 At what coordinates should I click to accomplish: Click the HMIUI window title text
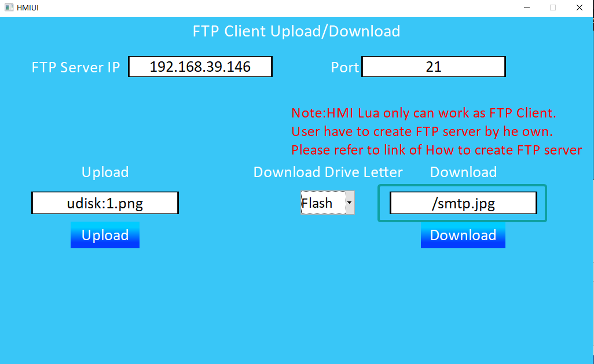pyautogui.click(x=28, y=8)
